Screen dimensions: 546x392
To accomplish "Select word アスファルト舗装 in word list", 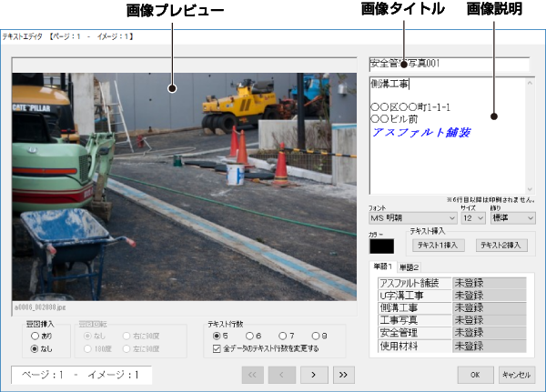I will point(415,283).
